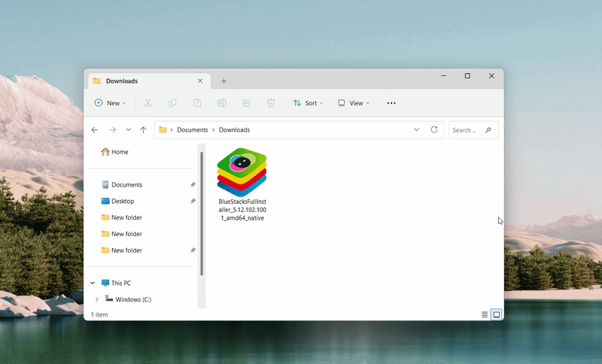602x364 pixels.
Task: Click the Rename icon
Action: click(221, 103)
